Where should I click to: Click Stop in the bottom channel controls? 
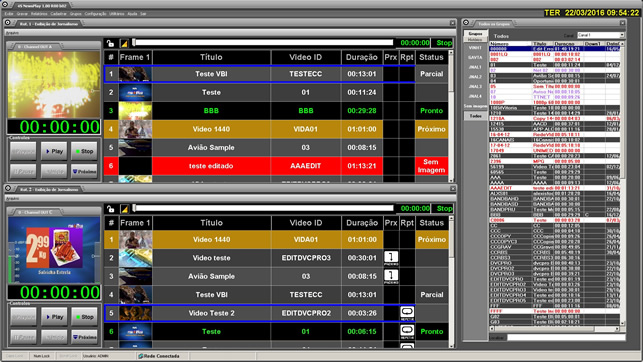(84, 317)
